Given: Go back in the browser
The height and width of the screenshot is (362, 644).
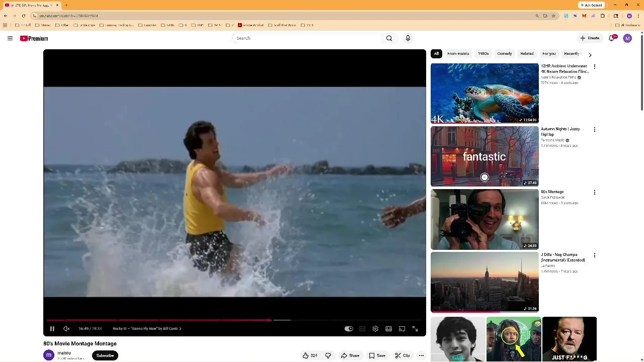Looking at the screenshot, I should pos(6,16).
